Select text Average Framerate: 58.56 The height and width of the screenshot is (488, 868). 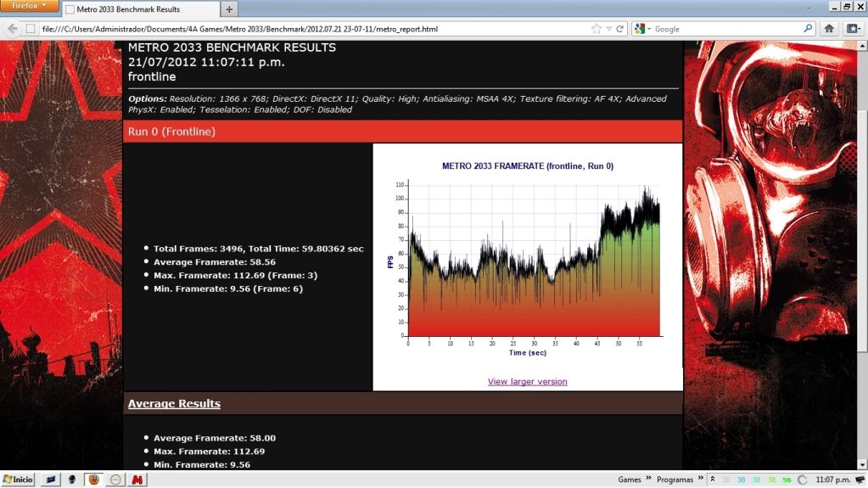point(214,262)
